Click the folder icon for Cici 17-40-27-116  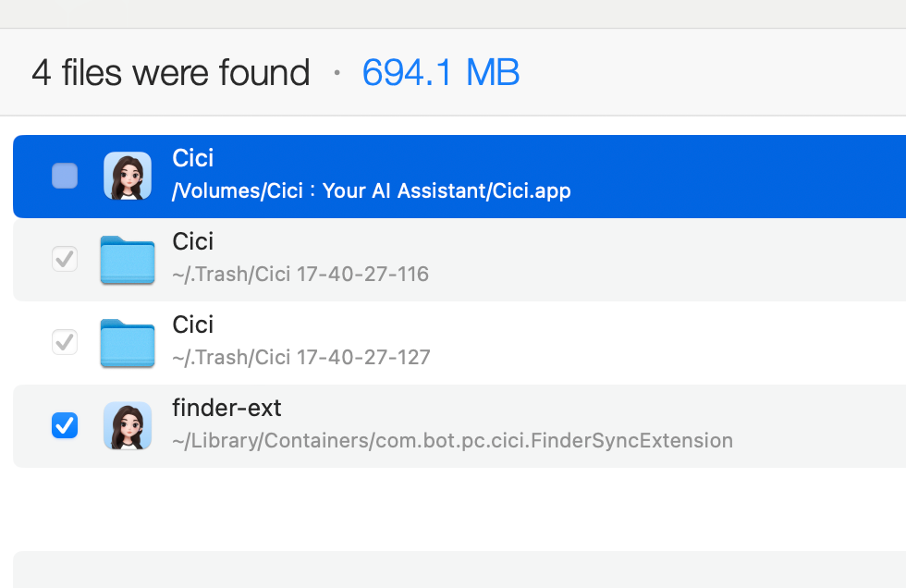point(128,260)
